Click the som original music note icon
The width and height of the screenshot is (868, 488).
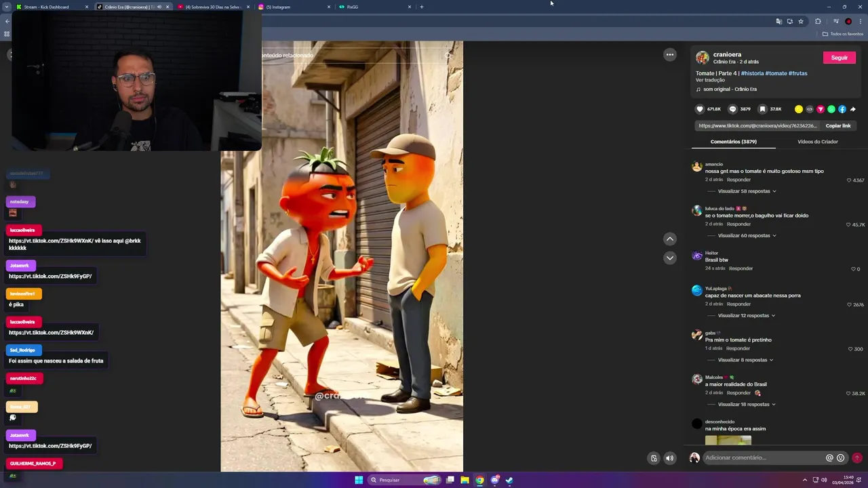pyautogui.click(x=698, y=89)
